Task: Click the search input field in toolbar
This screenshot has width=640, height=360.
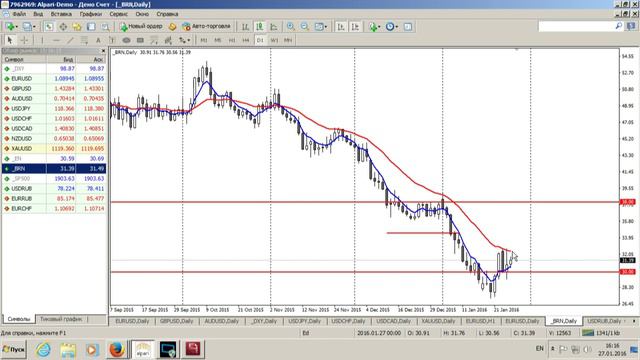Action: (576, 27)
